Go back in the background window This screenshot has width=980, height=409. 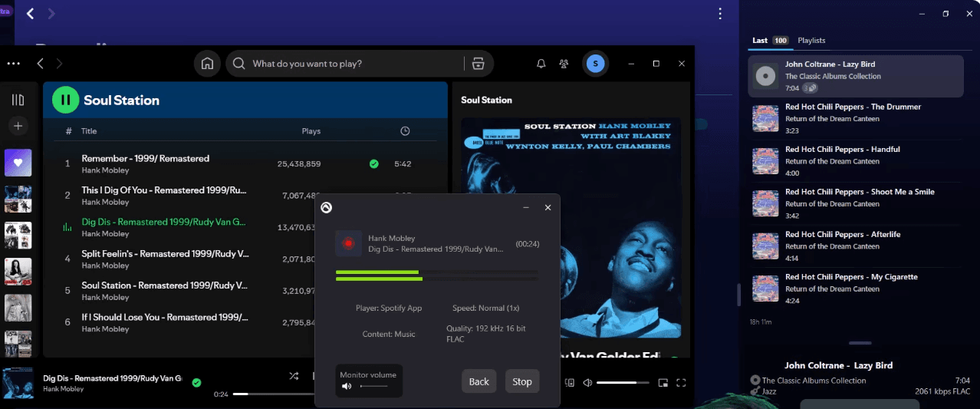31,14
